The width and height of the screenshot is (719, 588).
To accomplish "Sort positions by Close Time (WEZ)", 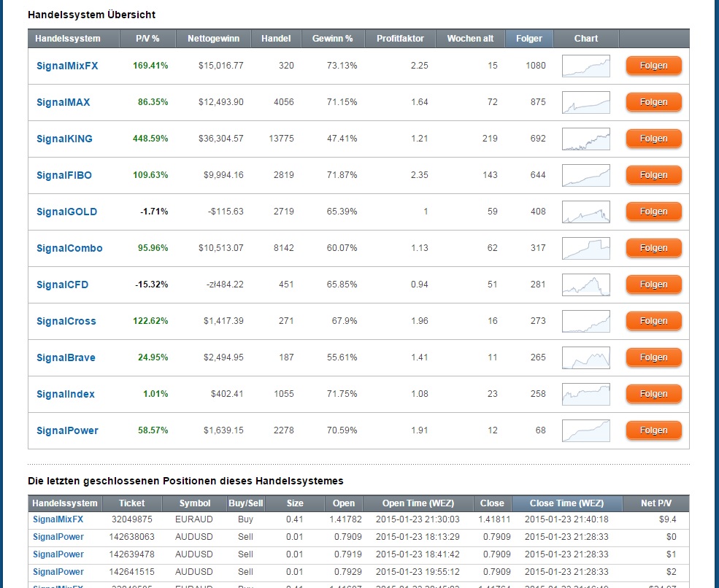I will pos(566,503).
